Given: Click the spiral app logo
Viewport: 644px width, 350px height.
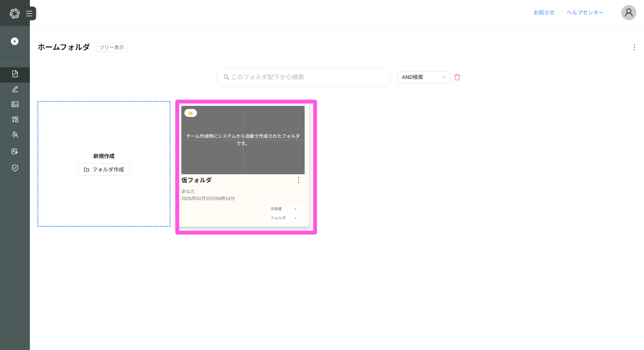Looking at the screenshot, I should pos(14,13).
